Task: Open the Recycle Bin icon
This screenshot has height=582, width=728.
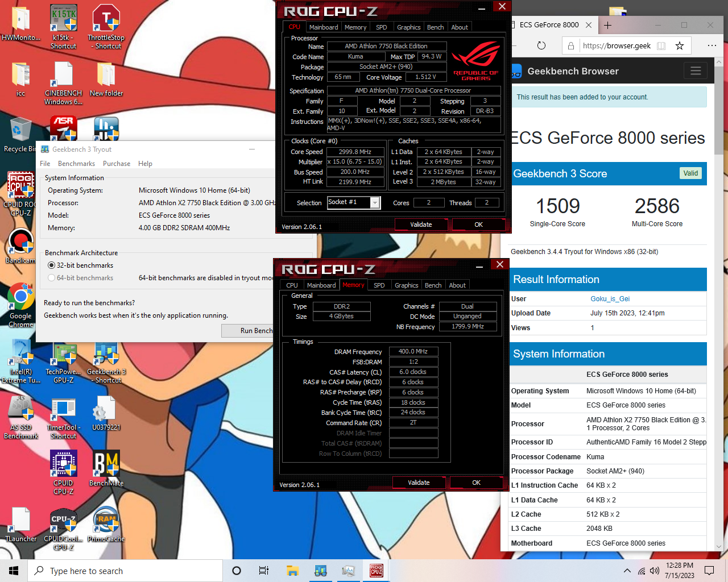Action: pos(21,134)
